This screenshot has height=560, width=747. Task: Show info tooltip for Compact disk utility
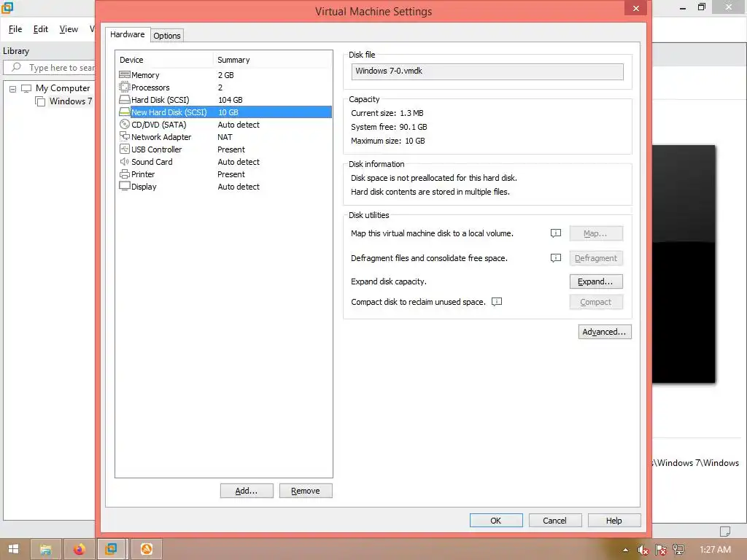pos(496,302)
